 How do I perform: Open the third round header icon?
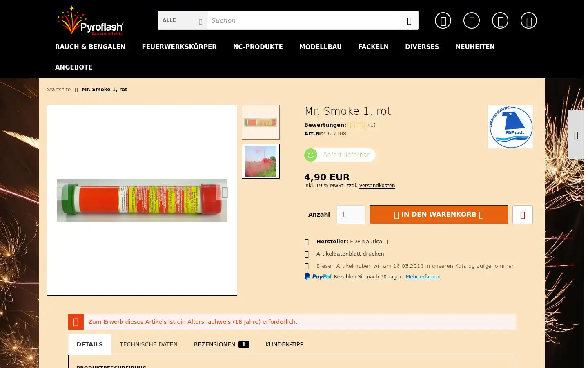click(x=500, y=20)
